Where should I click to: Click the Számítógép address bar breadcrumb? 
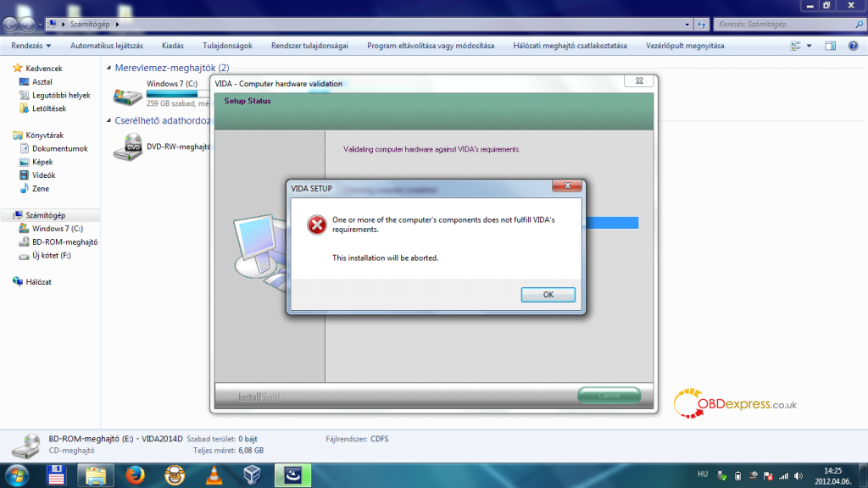pos(90,25)
